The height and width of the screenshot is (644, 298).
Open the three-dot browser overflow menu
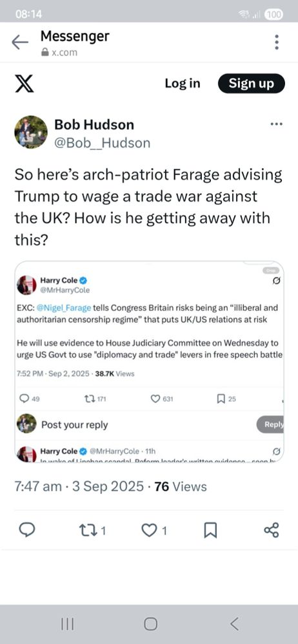coord(277,42)
